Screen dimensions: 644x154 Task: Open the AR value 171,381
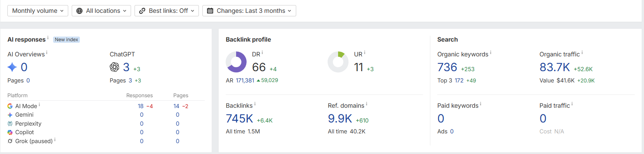click(245, 80)
